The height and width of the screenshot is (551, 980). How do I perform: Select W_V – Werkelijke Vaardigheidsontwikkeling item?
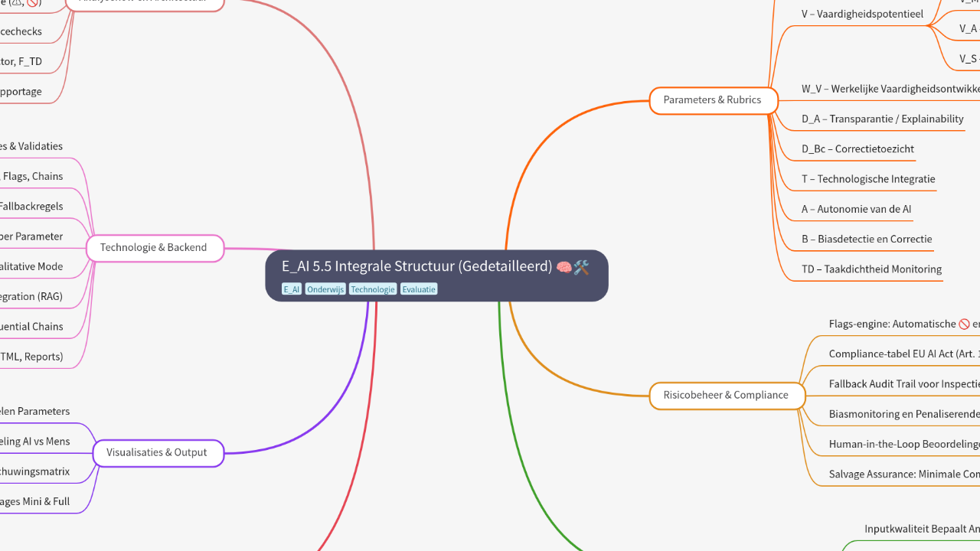(x=890, y=89)
